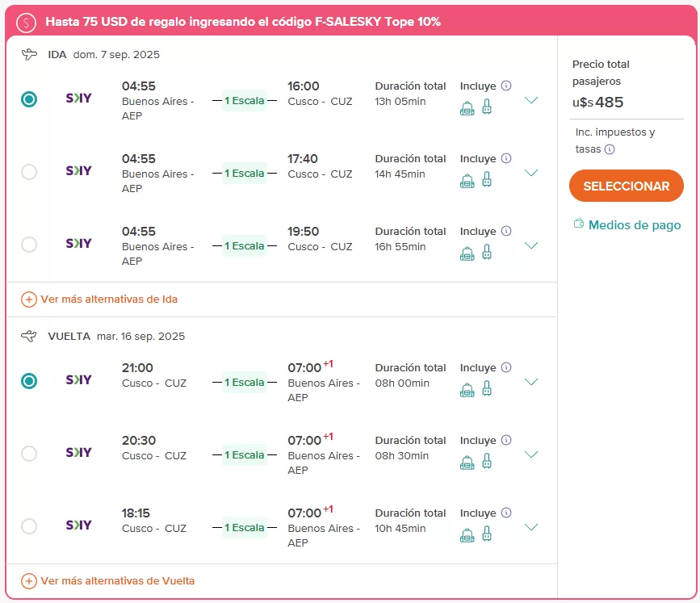The height and width of the screenshot is (603, 700).
Task: Click the backpack icon on the 16:00 arrival flight
Action: coord(467,107)
